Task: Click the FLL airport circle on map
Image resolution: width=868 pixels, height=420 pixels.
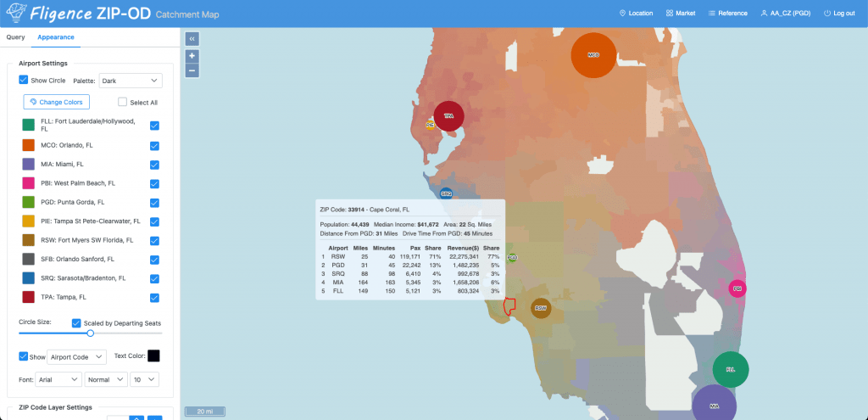Action: [731, 370]
